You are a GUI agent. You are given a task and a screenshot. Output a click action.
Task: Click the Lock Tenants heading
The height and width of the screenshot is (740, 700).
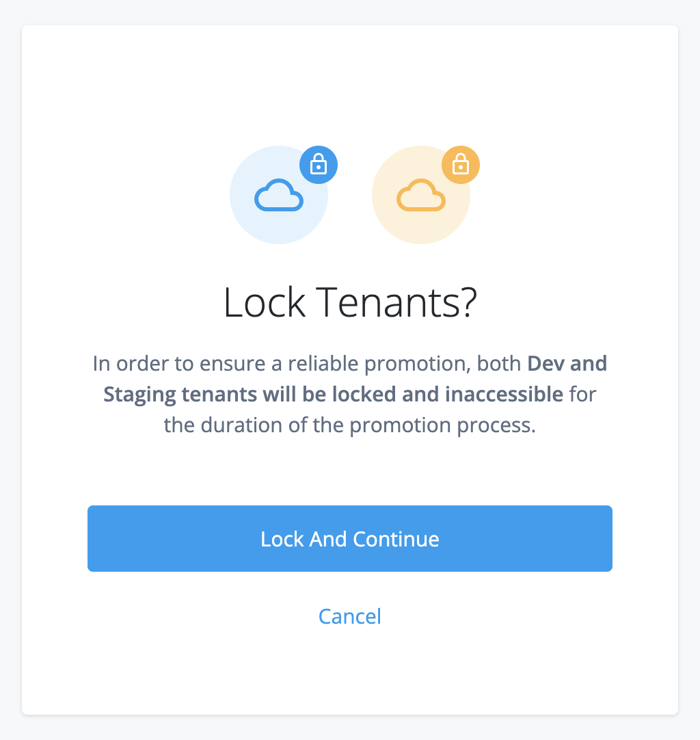tap(349, 302)
